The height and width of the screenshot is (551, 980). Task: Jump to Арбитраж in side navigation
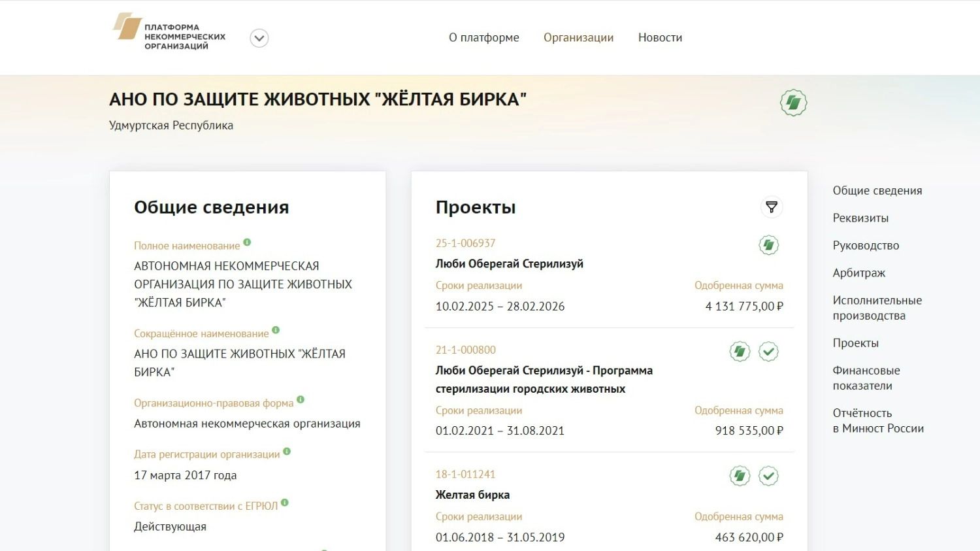859,273
